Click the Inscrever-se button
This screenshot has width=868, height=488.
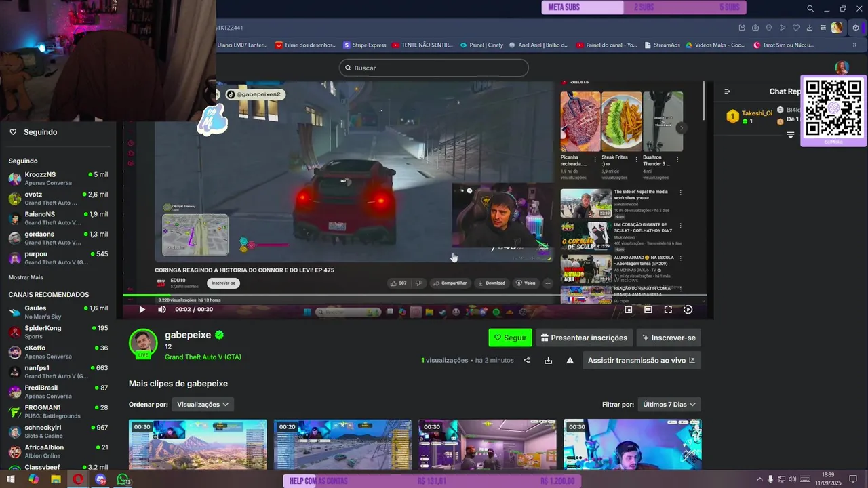[x=669, y=338]
